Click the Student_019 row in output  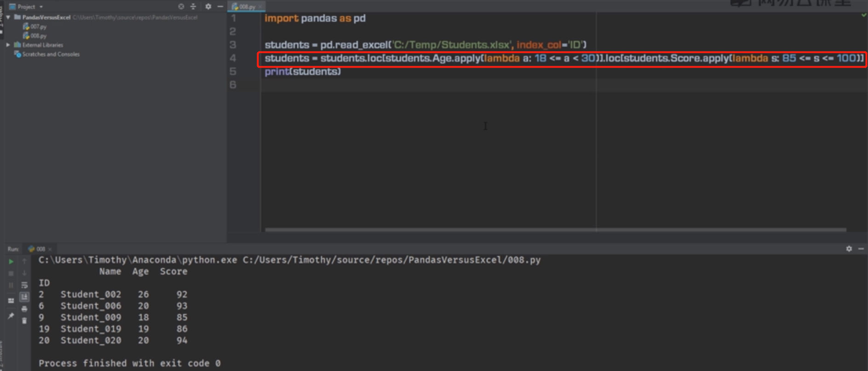pyautogui.click(x=113, y=329)
